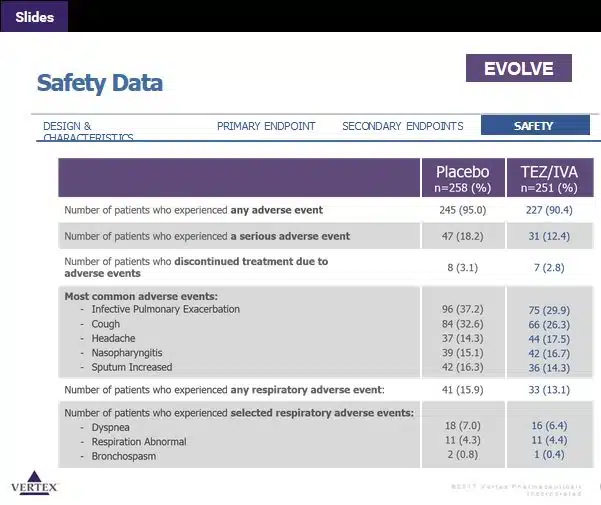Click TEZ/IVA value 75 (29.9)
The height and width of the screenshot is (505, 601).
click(549, 310)
